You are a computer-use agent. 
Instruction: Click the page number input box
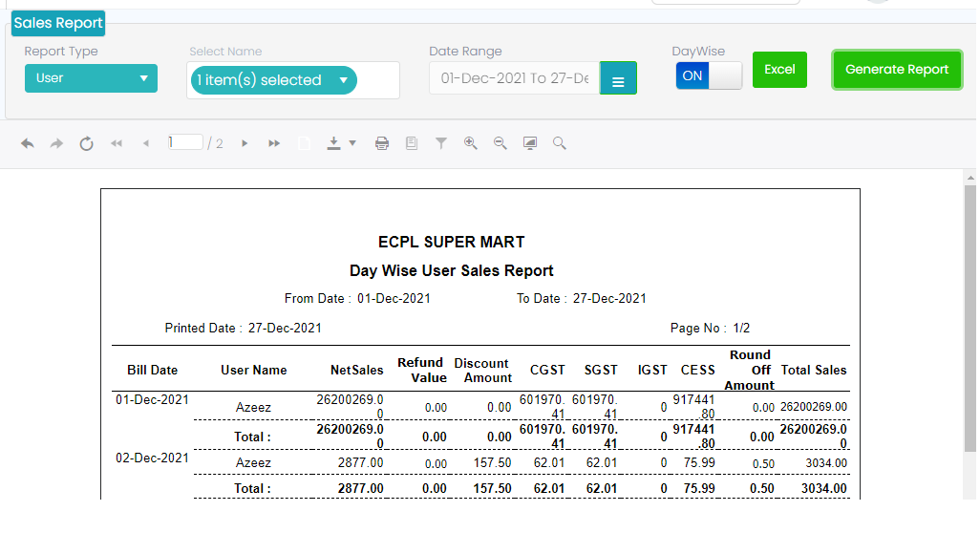pyautogui.click(x=185, y=142)
